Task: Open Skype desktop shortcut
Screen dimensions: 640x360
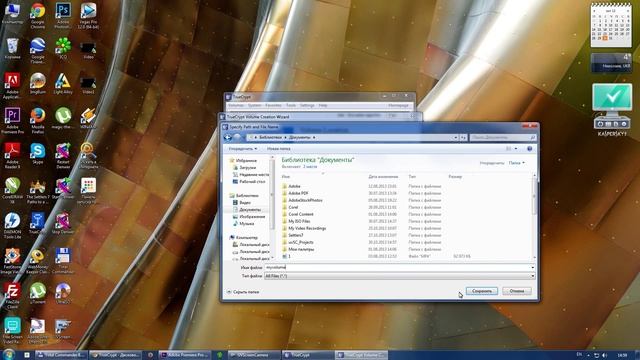Action: (38, 153)
